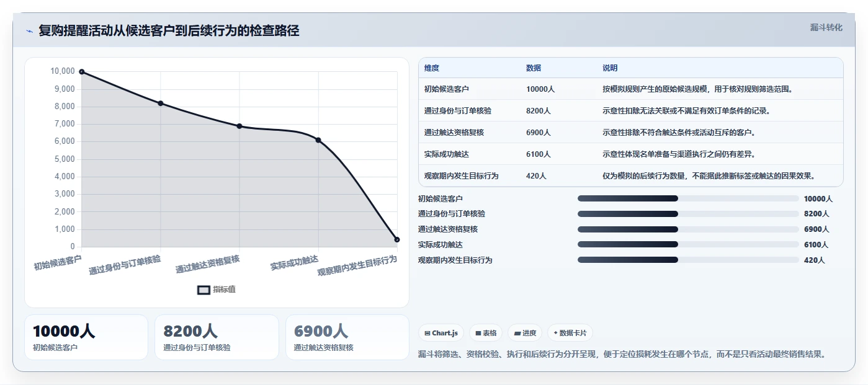Open the 8200人 stat card

(217, 337)
